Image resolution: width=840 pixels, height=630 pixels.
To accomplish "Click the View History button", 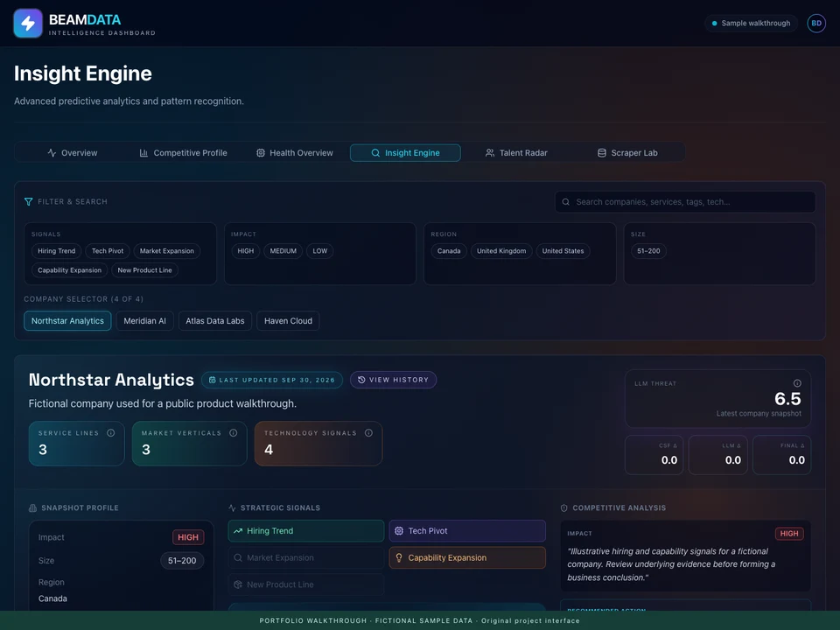I will [393, 380].
